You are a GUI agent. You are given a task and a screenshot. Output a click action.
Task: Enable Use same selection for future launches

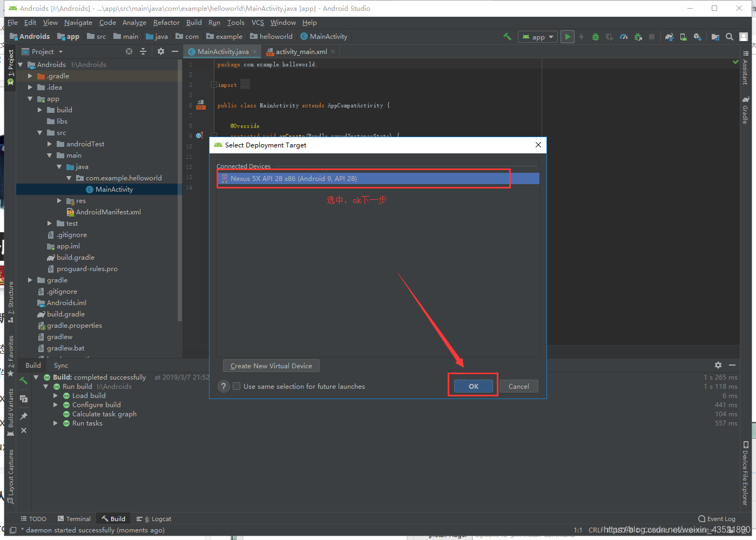click(237, 386)
